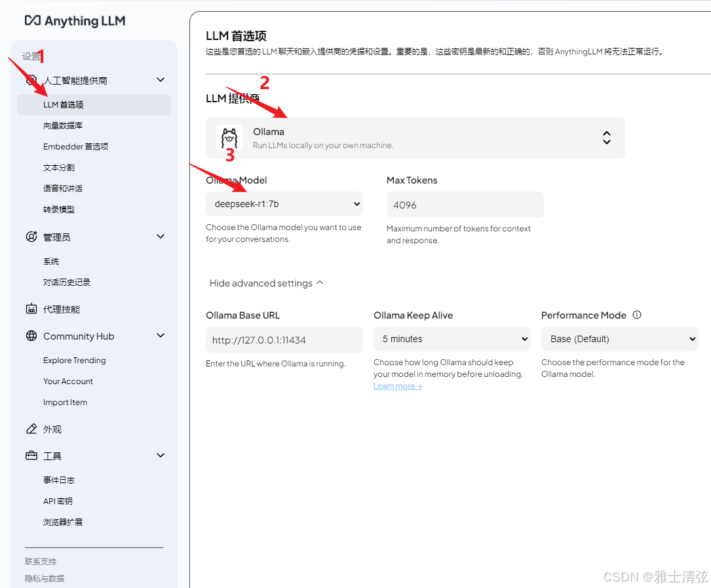Open 系统 under 管理员
The height and width of the screenshot is (588, 711).
point(51,262)
